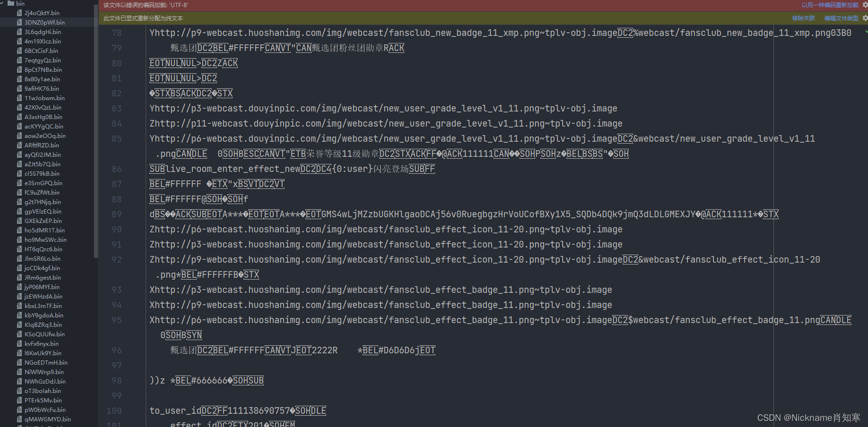Screen dimensions: 868x427
Task: Open file kbY9gdoA.bin
Action: [x=44, y=315]
